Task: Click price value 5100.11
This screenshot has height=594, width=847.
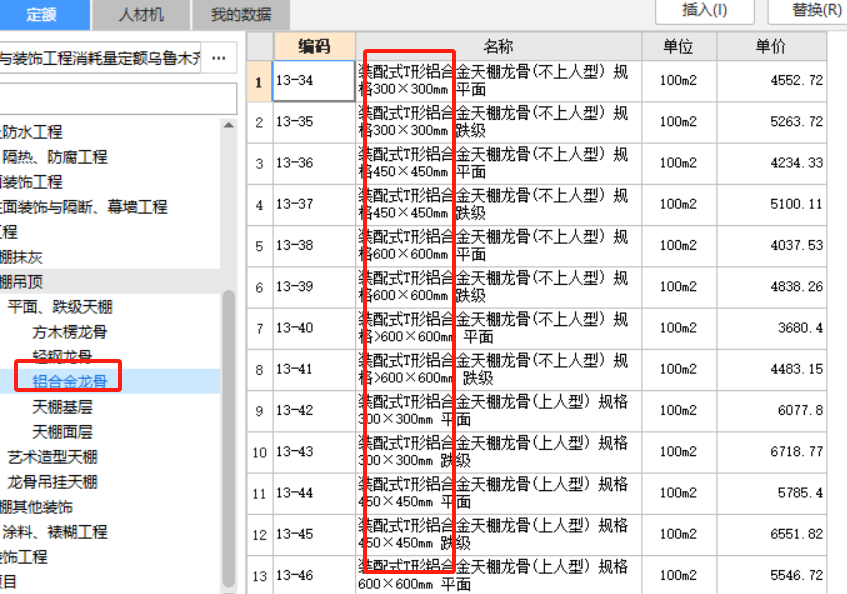Action: click(x=796, y=204)
